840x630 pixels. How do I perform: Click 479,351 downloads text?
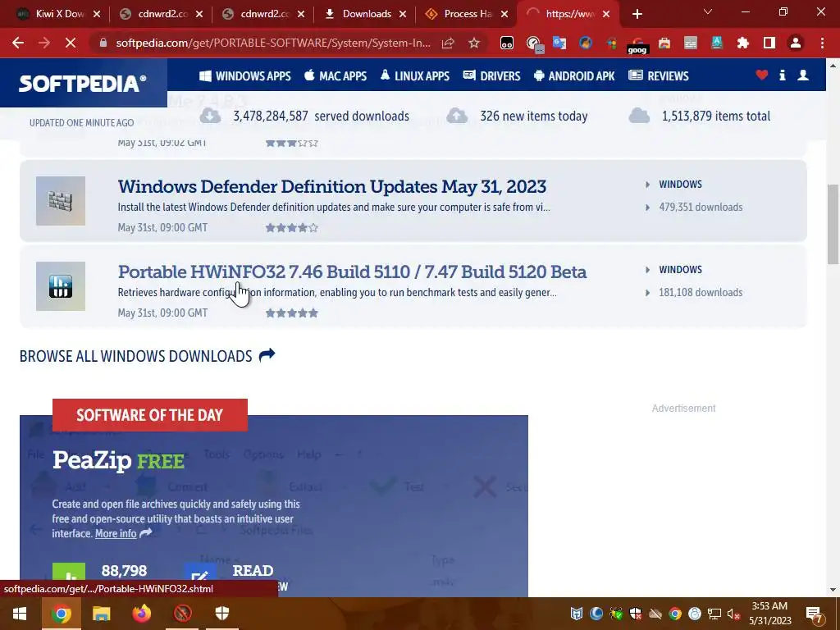[x=701, y=208]
